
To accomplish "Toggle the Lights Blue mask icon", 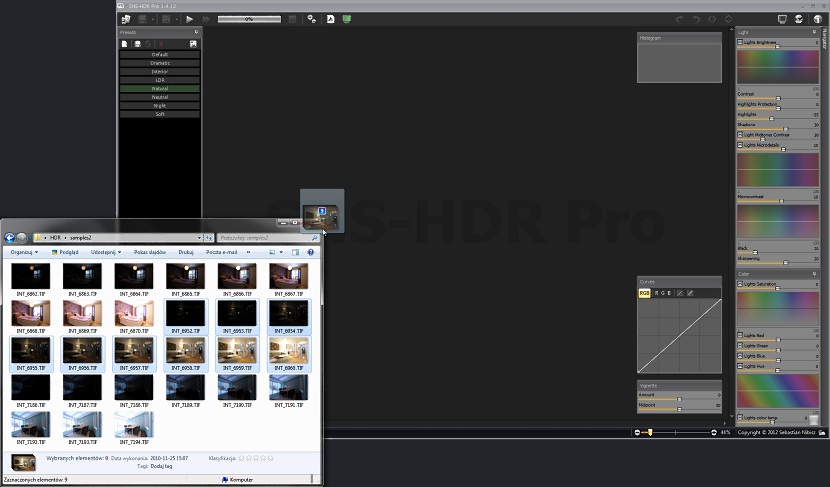I will (740, 356).
